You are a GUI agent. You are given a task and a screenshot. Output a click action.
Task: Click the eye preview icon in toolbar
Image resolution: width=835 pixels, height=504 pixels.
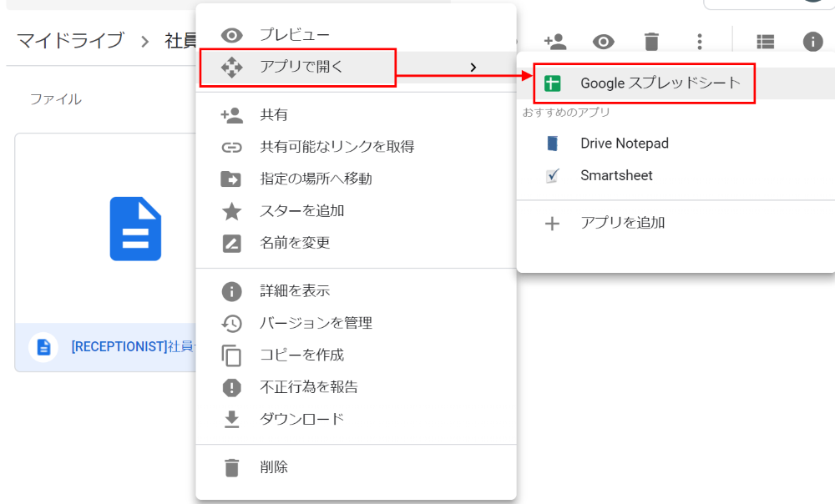604,41
